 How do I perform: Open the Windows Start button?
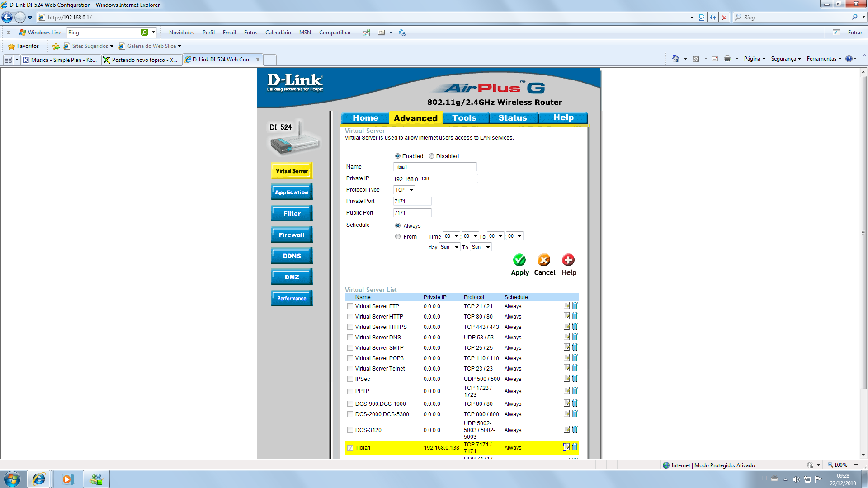pyautogui.click(x=12, y=479)
